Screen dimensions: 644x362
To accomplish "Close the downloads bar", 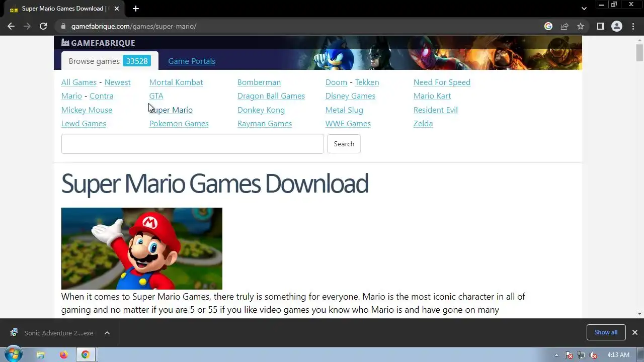I will pyautogui.click(x=635, y=332).
